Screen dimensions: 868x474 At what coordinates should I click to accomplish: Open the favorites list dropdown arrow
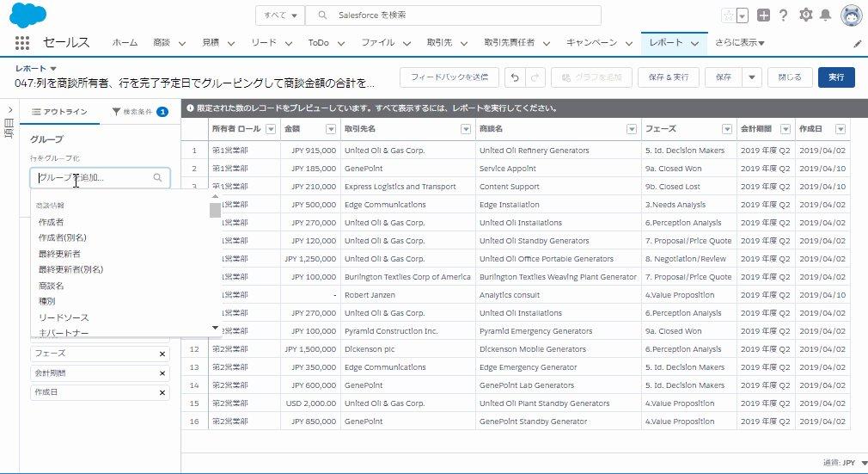click(743, 15)
